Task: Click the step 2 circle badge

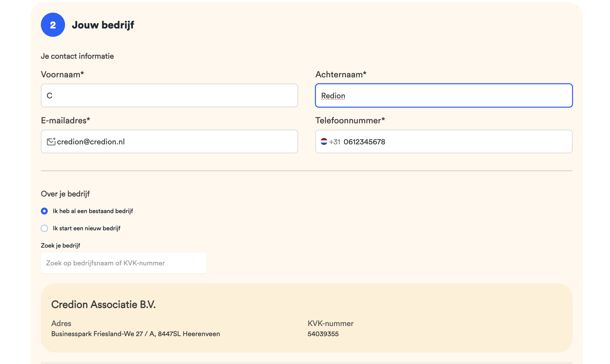Action: [53, 25]
